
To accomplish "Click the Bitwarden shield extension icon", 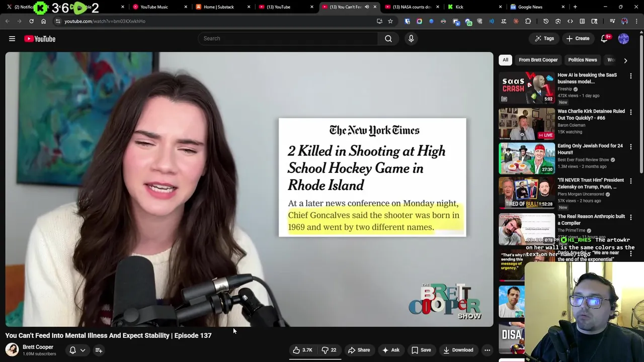I will tap(407, 21).
